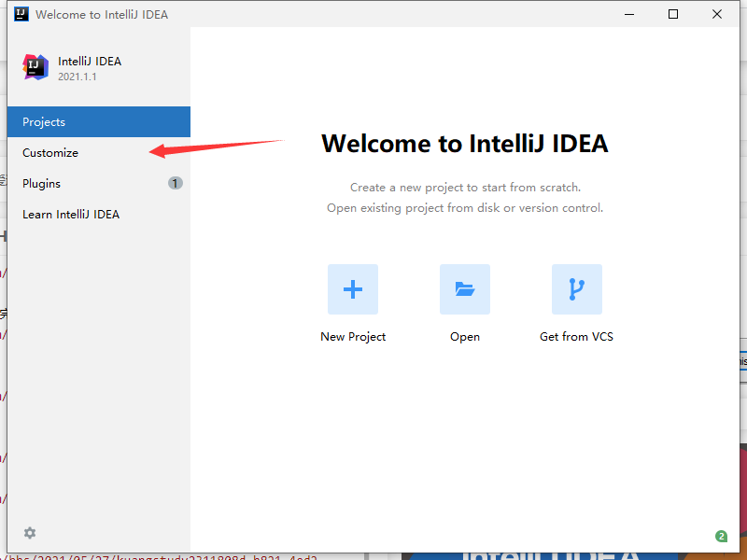Viewport: 747px width, 560px height.
Task: Click the IJ icon in title bar
Action: tap(21, 14)
